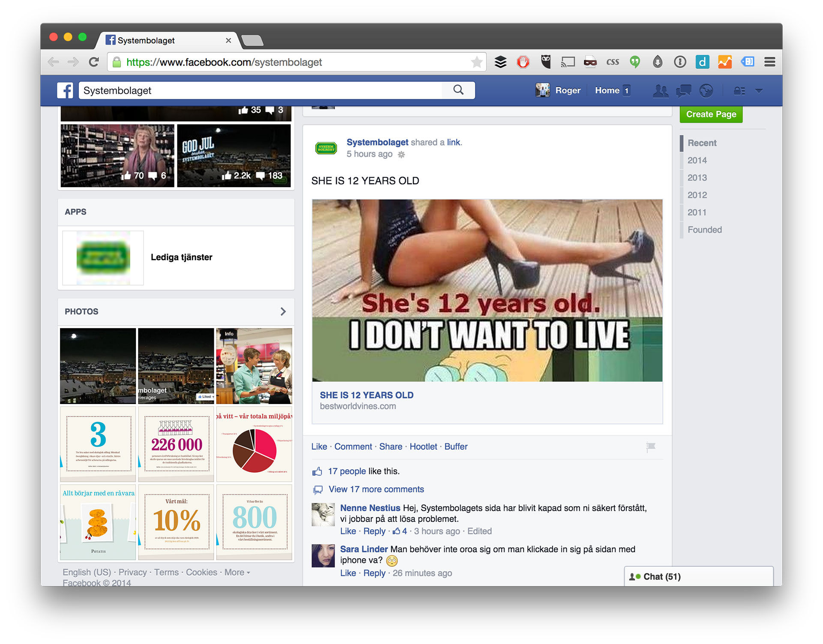Open the 'SHE IS 12 YEARS OLD' link title
This screenshot has width=823, height=644.
pyautogui.click(x=366, y=395)
